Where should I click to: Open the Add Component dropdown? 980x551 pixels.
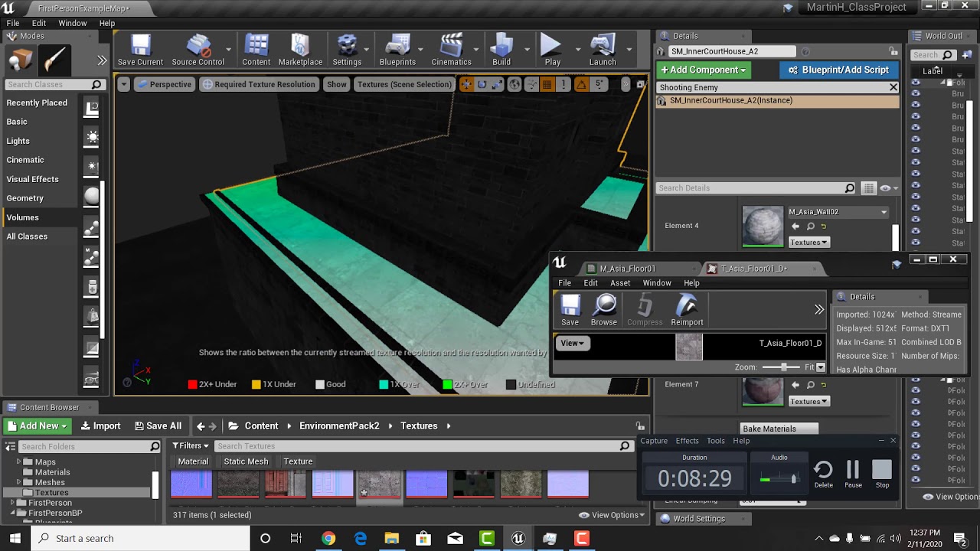[703, 70]
